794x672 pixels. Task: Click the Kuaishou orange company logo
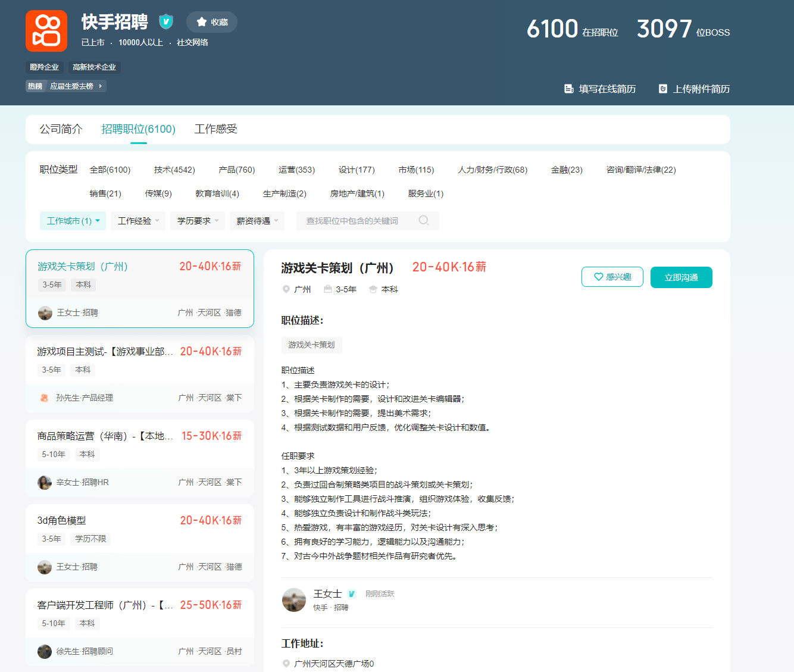click(46, 31)
